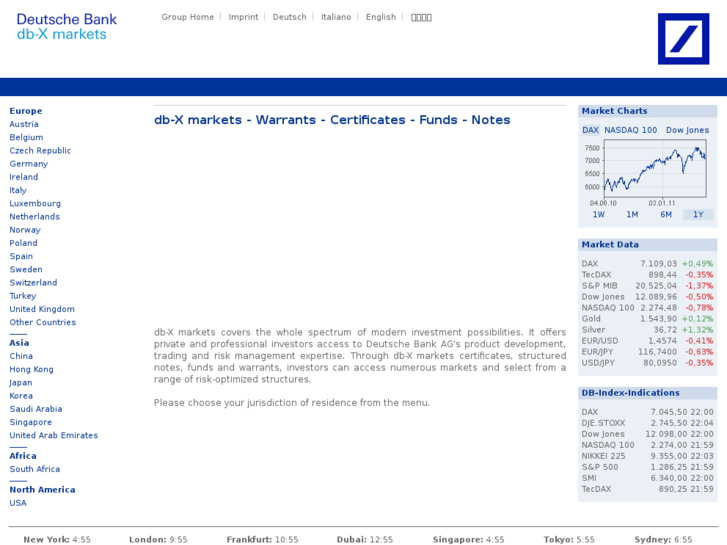This screenshot has height=545, width=727.
Task: Pick Spain as jurisdiction
Action: point(21,256)
